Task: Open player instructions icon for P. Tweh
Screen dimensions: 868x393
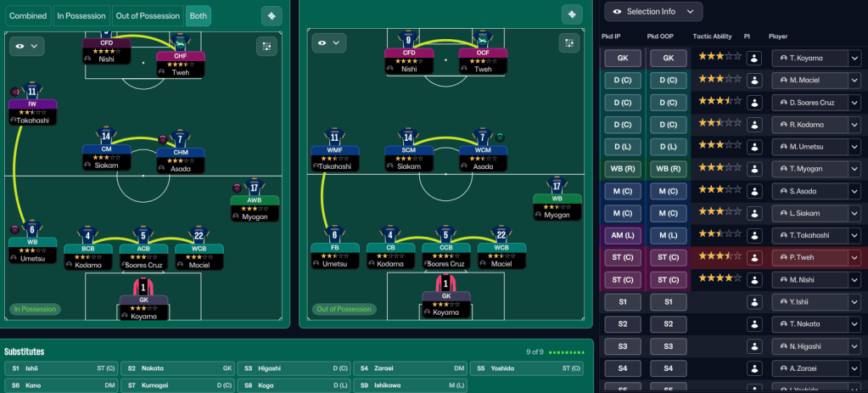Action: click(753, 257)
